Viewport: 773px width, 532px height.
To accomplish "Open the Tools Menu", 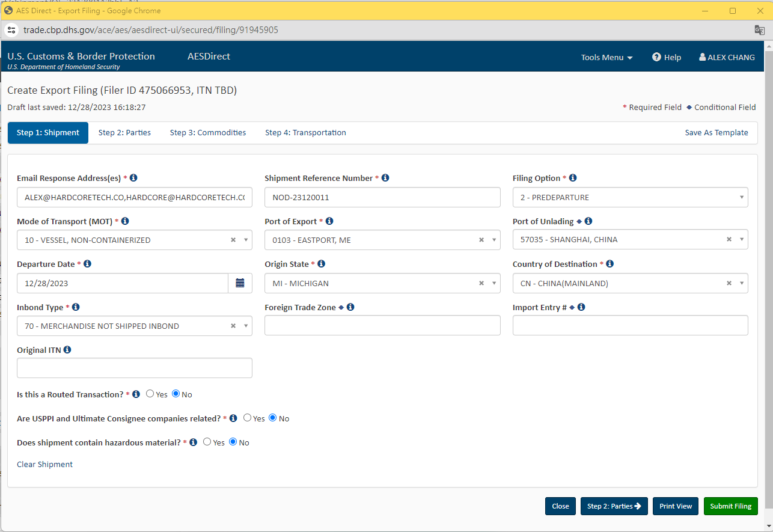I will click(x=606, y=57).
